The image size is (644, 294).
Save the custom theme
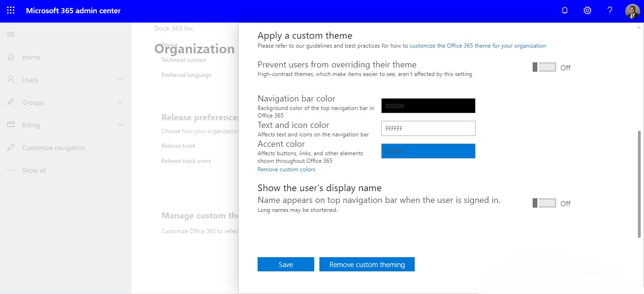[x=285, y=264]
